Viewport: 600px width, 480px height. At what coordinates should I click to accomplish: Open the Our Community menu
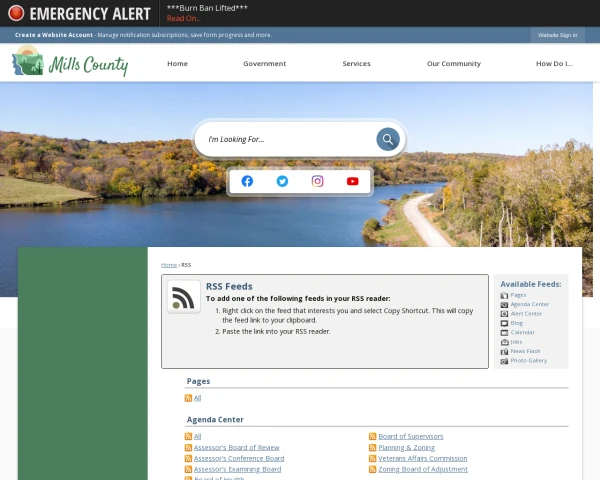coord(454,64)
